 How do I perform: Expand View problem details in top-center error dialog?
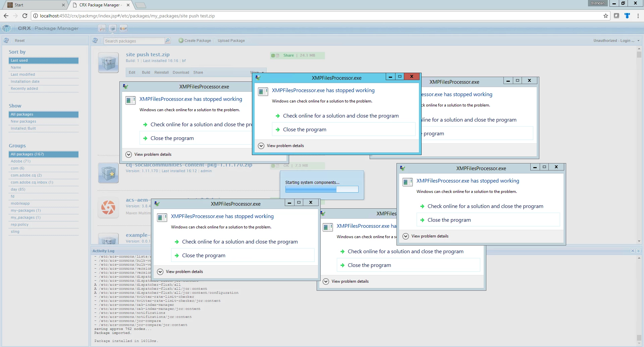(x=281, y=146)
